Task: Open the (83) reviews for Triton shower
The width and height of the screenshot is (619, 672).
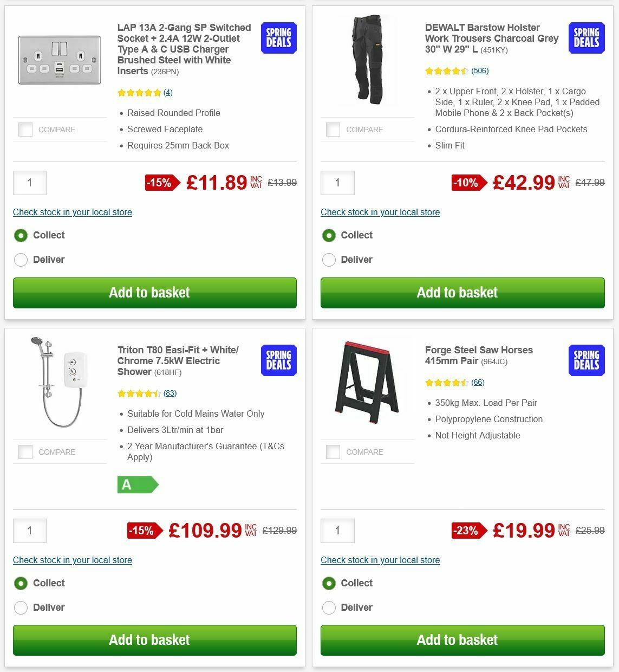Action: (x=170, y=393)
